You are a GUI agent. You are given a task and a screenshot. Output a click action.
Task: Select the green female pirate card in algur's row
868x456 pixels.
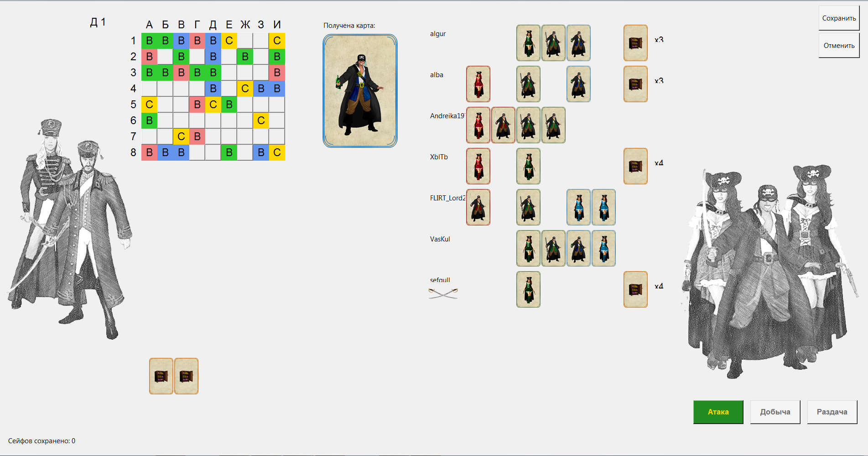tap(528, 43)
